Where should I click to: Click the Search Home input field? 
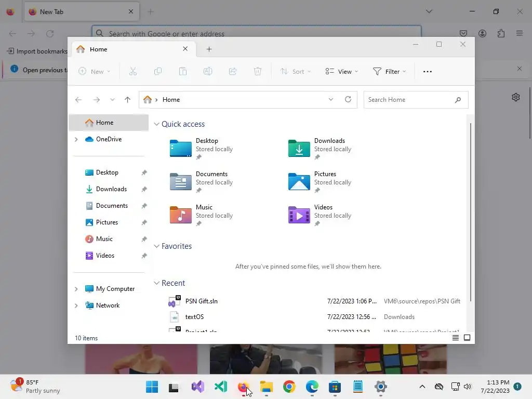click(416, 100)
